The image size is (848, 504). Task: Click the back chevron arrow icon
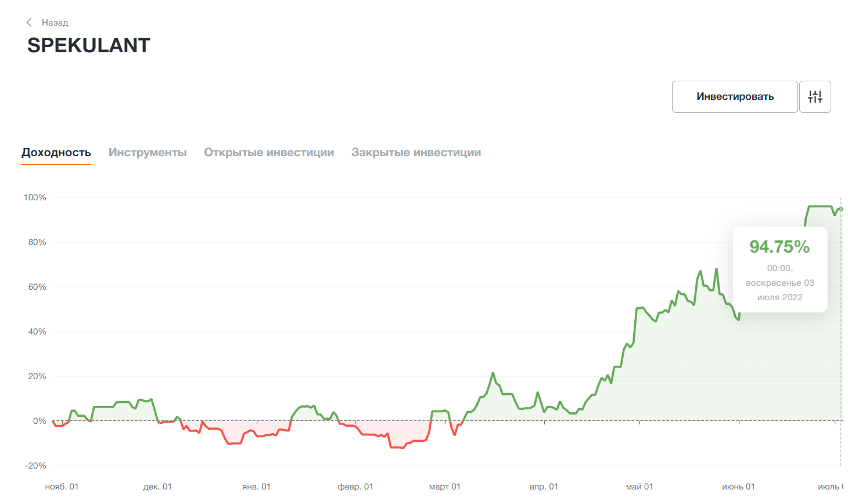click(x=29, y=22)
